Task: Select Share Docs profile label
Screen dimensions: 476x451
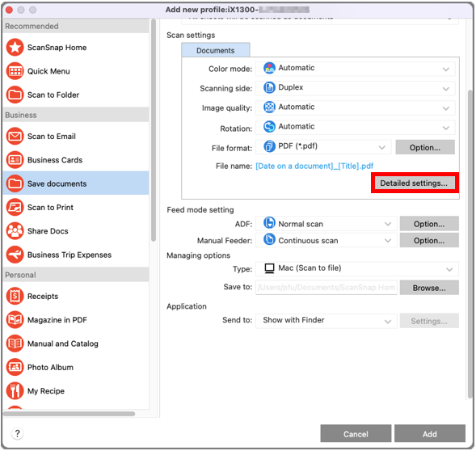Action: (48, 231)
